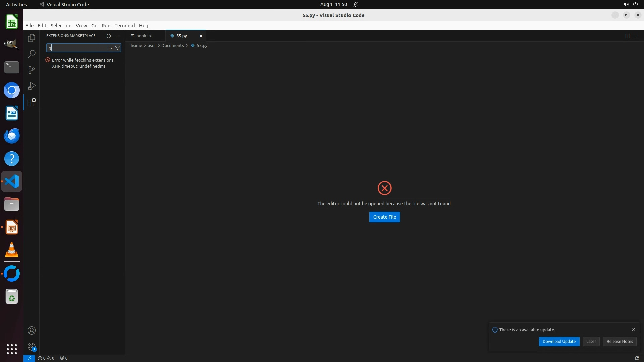Open the Accounts icon
Image resolution: width=644 pixels, height=362 pixels.
[x=32, y=330]
